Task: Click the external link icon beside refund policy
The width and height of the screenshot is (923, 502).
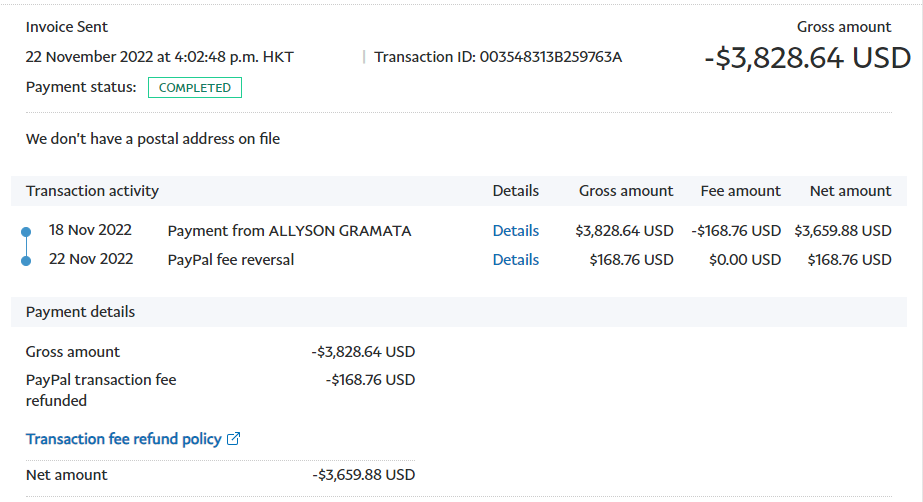Action: tap(234, 439)
